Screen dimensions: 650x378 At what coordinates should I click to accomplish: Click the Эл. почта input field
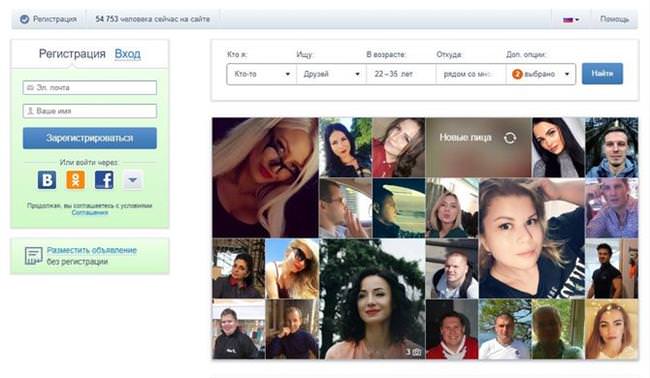tap(90, 87)
